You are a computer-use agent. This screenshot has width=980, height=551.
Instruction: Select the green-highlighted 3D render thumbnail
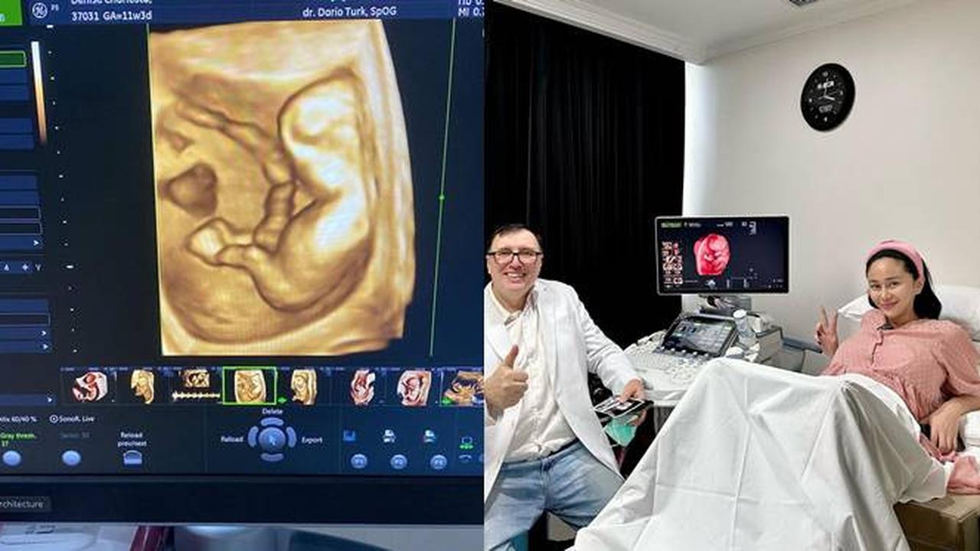pyautogui.click(x=250, y=386)
